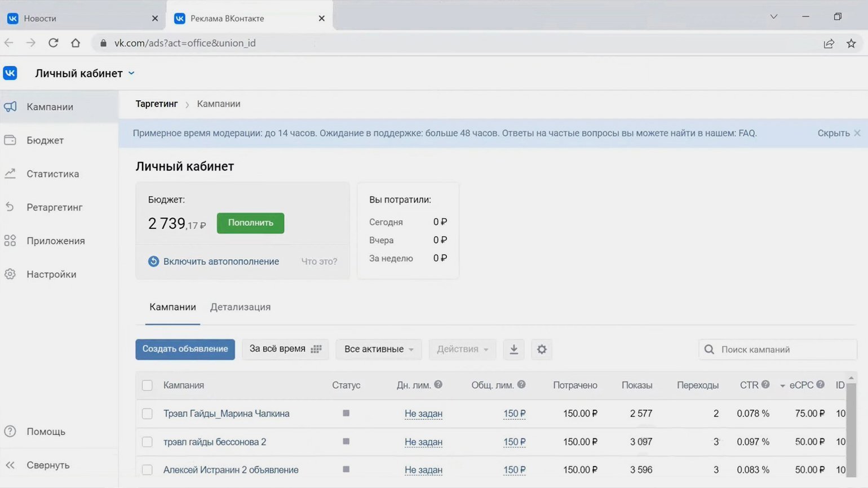Open table column settings gear icon

tap(542, 349)
